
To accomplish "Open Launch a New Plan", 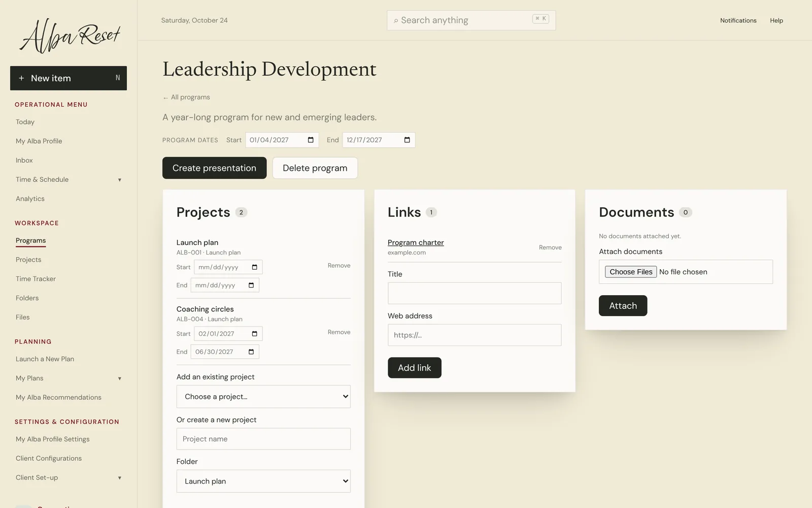I will 45,359.
